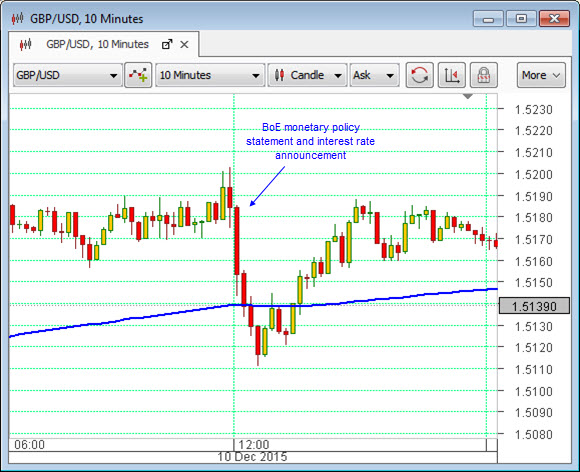Close the chart window

(x=554, y=19)
